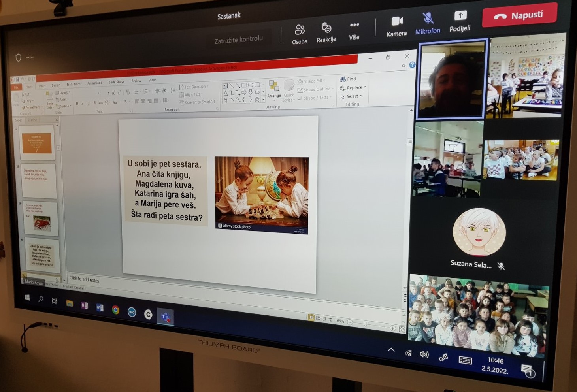Click Save in the quick access toolbar
This screenshot has height=392, width=577.
click(x=17, y=79)
